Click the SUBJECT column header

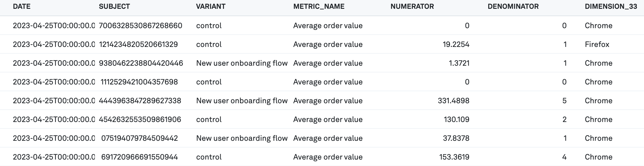pos(114,7)
